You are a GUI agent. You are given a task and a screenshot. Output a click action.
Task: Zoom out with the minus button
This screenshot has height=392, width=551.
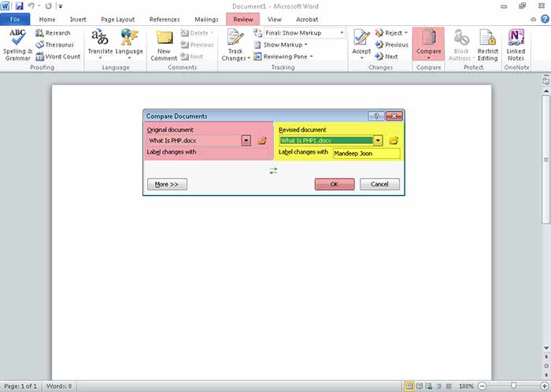[x=482, y=386]
